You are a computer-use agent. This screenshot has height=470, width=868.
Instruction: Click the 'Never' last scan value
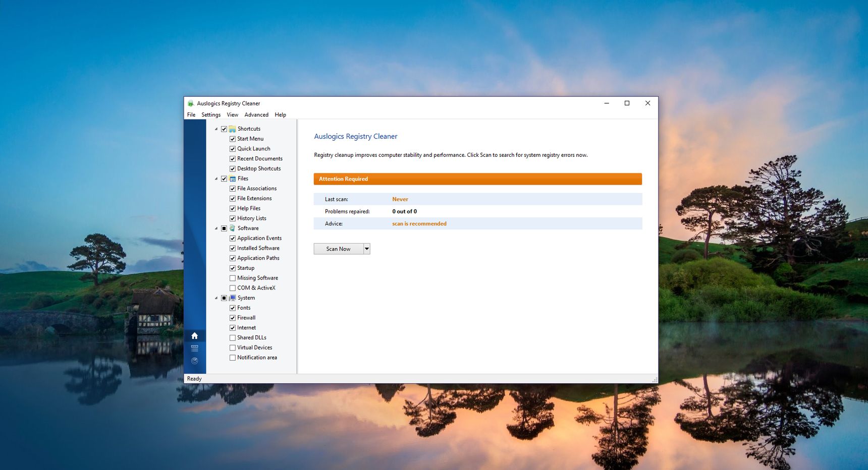tap(400, 199)
